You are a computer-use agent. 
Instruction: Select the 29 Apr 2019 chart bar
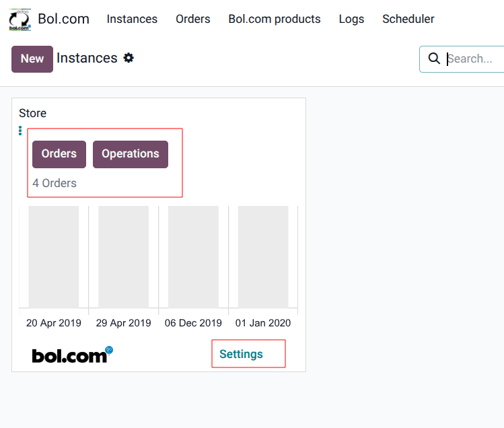pos(123,256)
